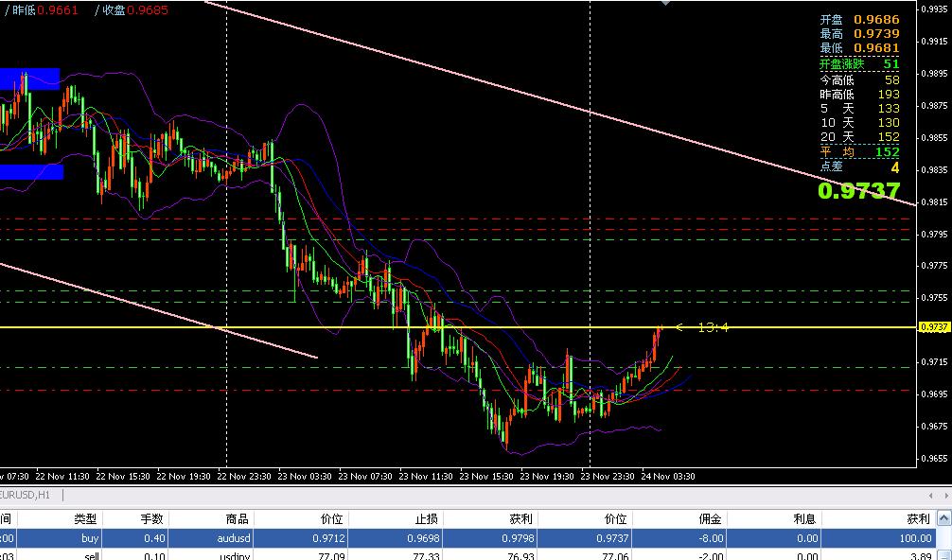Select the upper blue rectangle on chart
Viewport: 952px width, 560px height.
29,79
